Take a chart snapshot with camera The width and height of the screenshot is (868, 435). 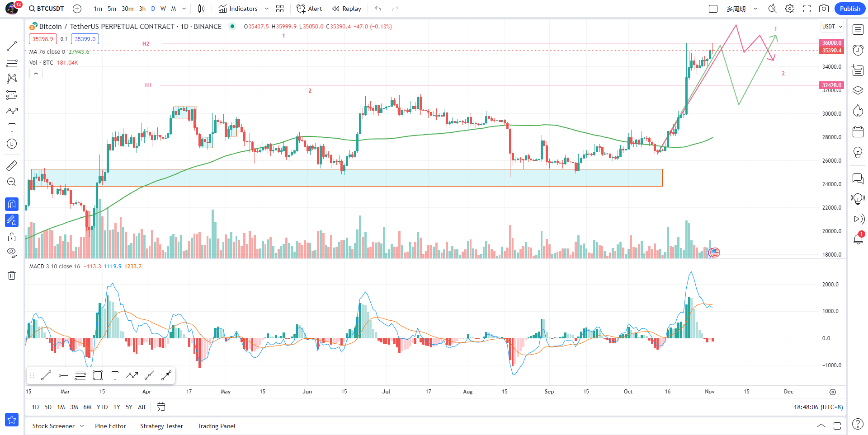[824, 9]
